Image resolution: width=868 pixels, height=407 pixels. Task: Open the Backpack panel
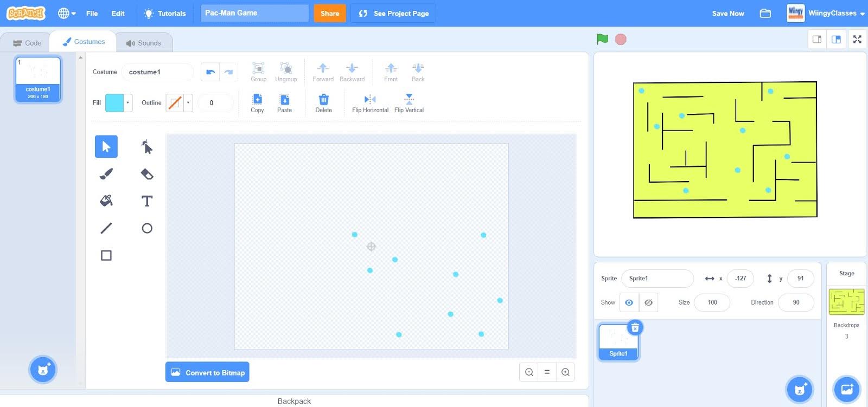click(x=294, y=401)
